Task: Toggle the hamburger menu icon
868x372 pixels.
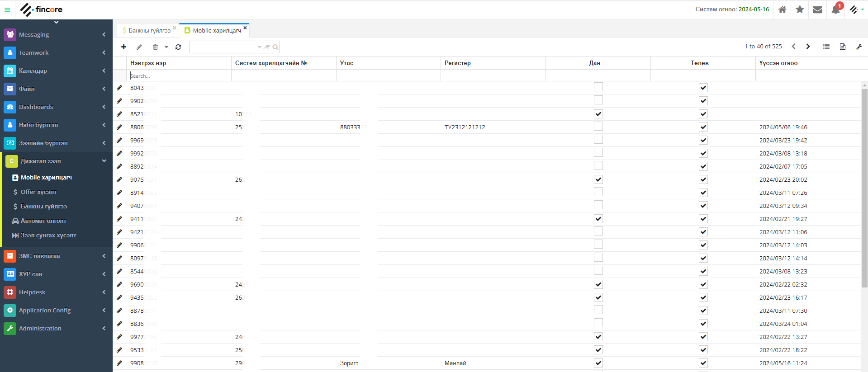Action: [x=7, y=9]
